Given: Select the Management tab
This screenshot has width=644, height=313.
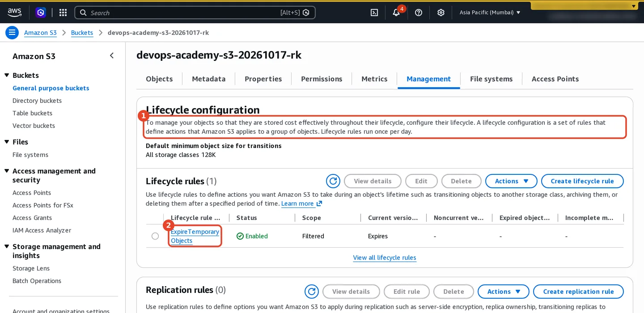Looking at the screenshot, I should point(428,79).
